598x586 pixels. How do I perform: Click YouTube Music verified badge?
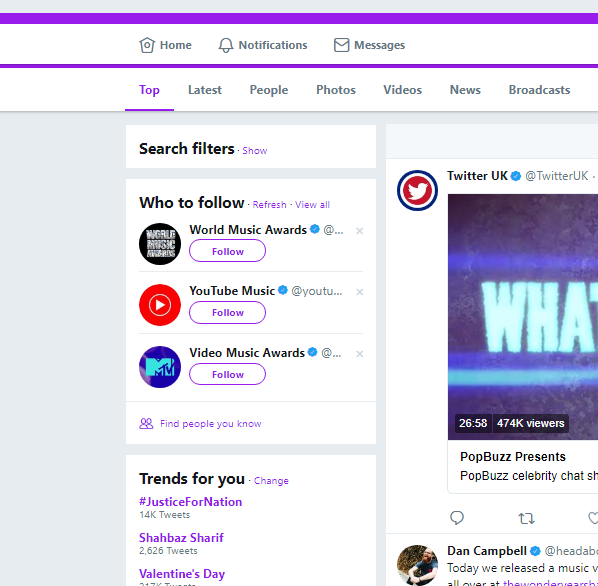(x=283, y=290)
